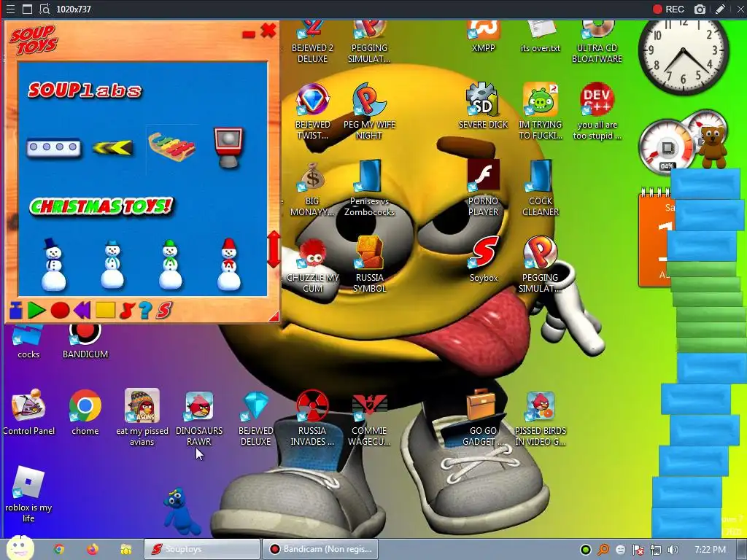Choose the snowman with blue beanie
Screen dimensions: 747x560
coord(112,264)
